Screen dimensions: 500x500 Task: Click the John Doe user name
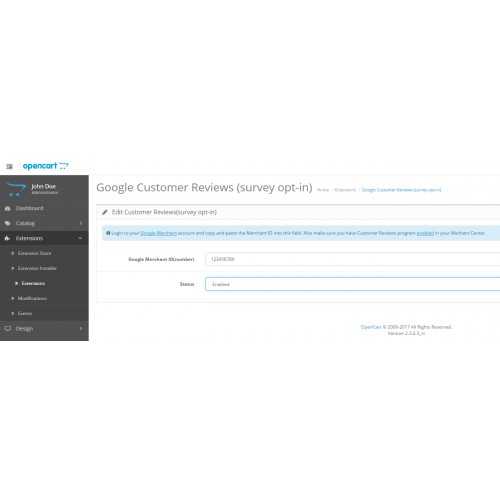coord(43,186)
